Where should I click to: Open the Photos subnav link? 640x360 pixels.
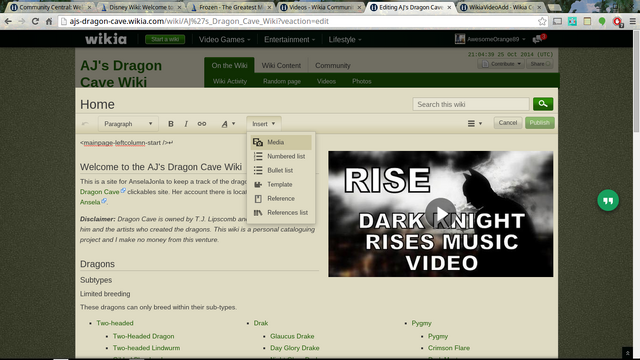(x=362, y=81)
